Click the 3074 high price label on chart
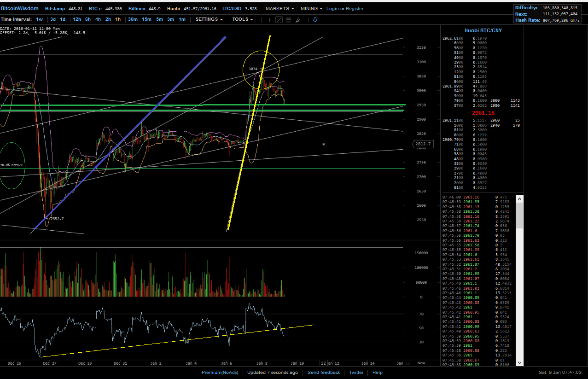Viewport: 588px width, 379px height. [253, 69]
